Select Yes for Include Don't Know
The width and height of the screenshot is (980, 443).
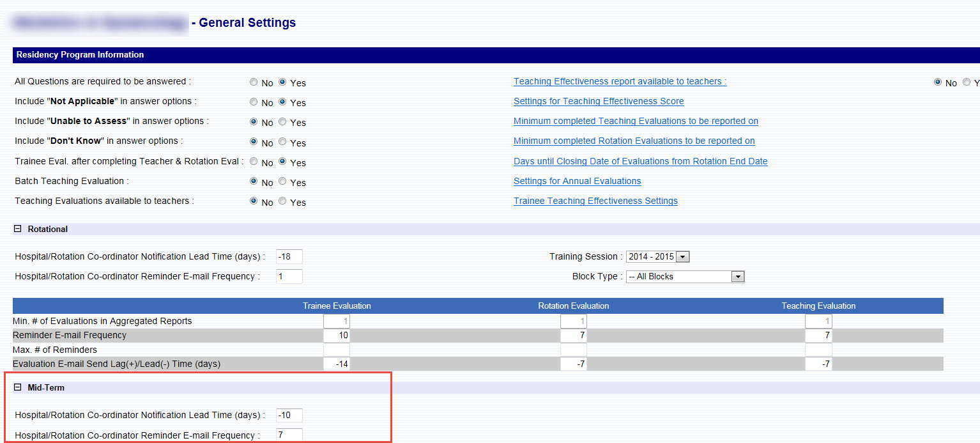click(x=282, y=142)
